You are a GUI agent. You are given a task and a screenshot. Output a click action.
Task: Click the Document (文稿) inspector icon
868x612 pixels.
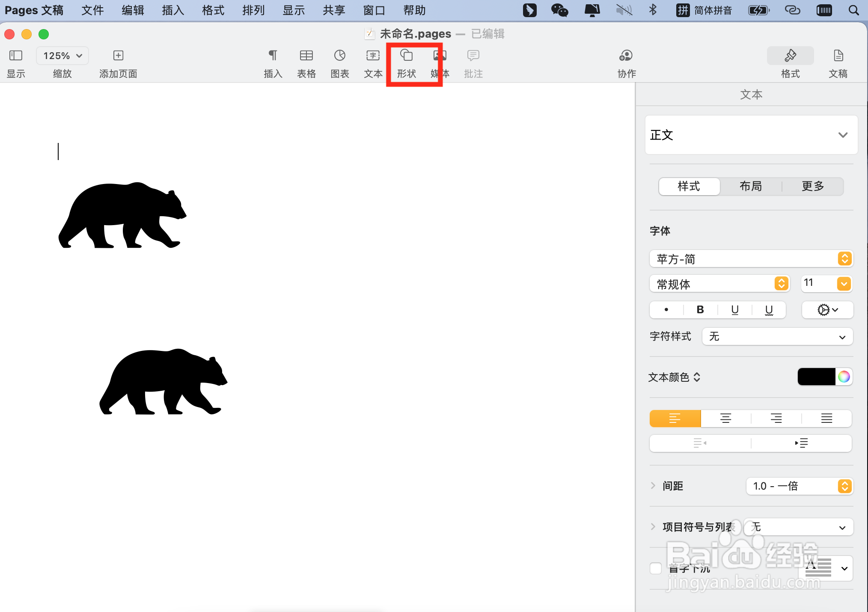pos(838,56)
